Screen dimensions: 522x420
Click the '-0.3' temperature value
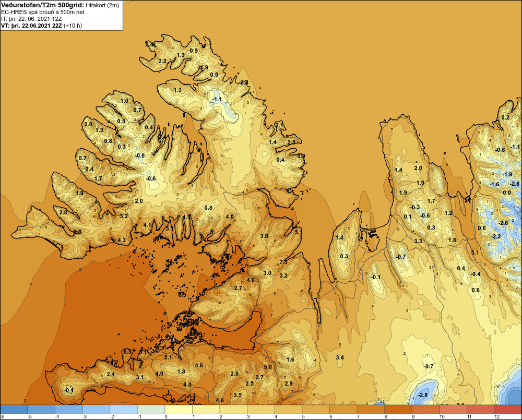(415, 207)
